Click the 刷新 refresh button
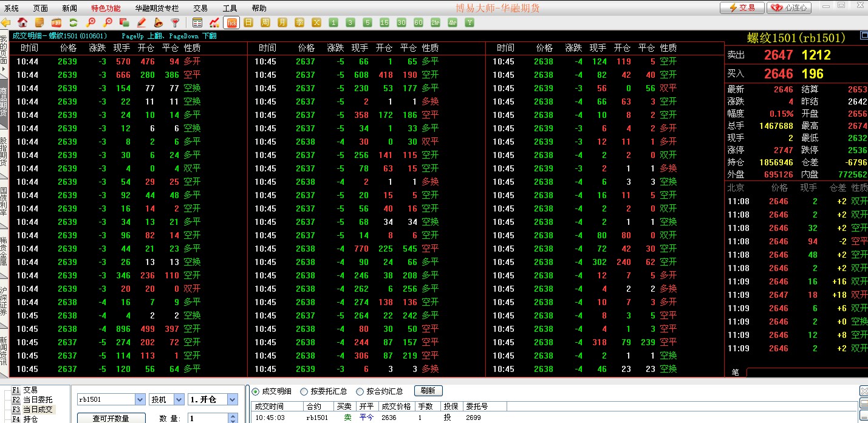Viewport: 868px width, 423px height. tap(429, 391)
